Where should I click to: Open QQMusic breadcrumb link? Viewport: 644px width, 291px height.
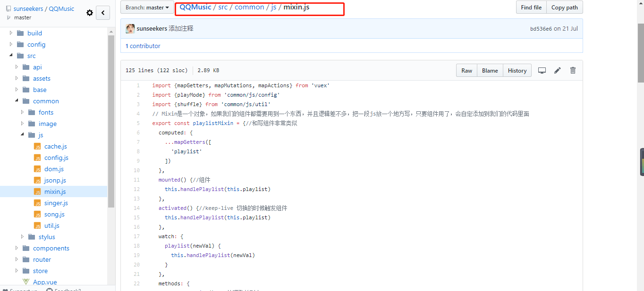(195, 7)
